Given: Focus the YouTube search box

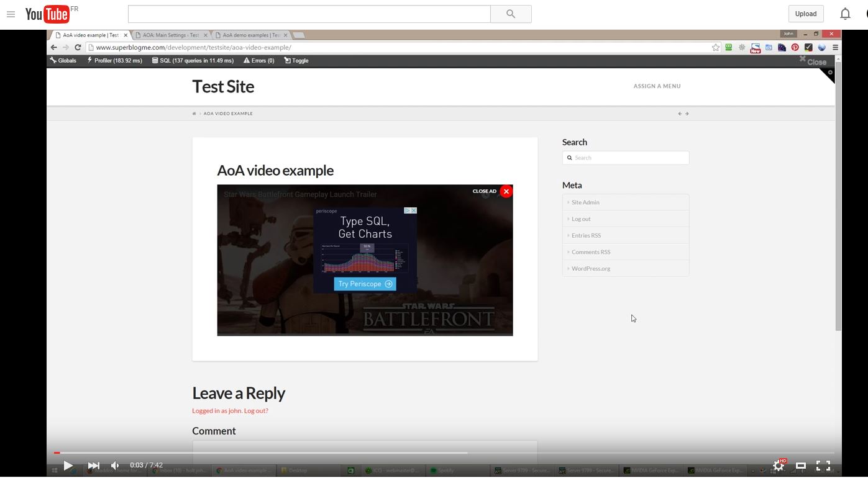Looking at the screenshot, I should click(309, 14).
